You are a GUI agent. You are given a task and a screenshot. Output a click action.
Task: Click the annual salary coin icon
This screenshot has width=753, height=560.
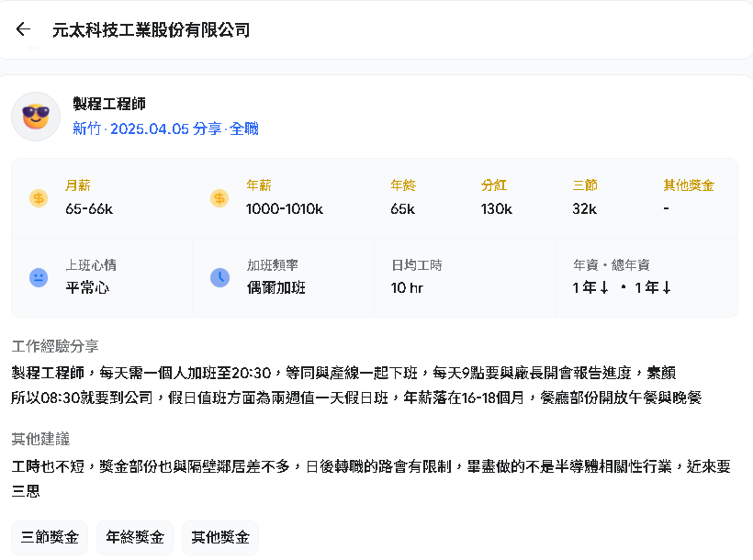(219, 198)
